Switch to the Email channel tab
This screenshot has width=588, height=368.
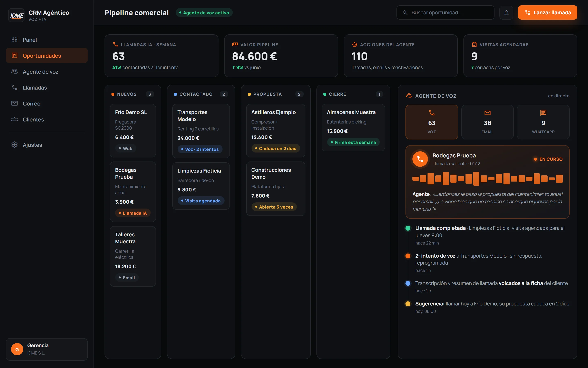(x=487, y=122)
